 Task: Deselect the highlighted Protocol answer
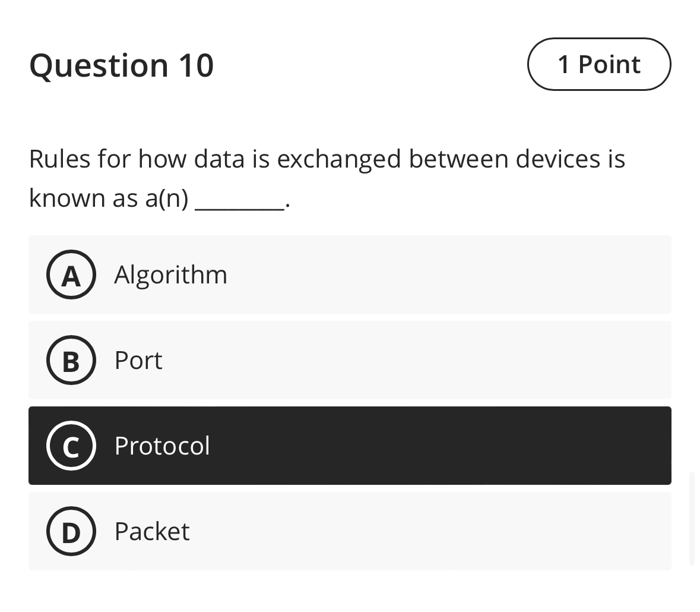click(x=350, y=446)
